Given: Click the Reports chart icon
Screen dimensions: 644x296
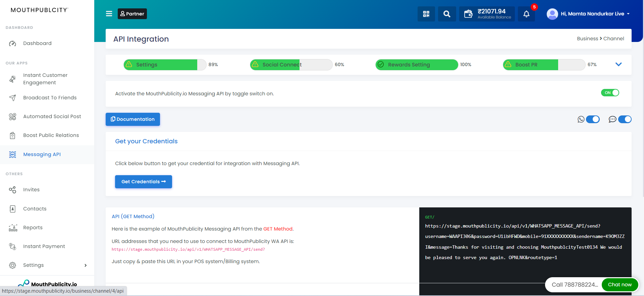Looking at the screenshot, I should 13,228.
